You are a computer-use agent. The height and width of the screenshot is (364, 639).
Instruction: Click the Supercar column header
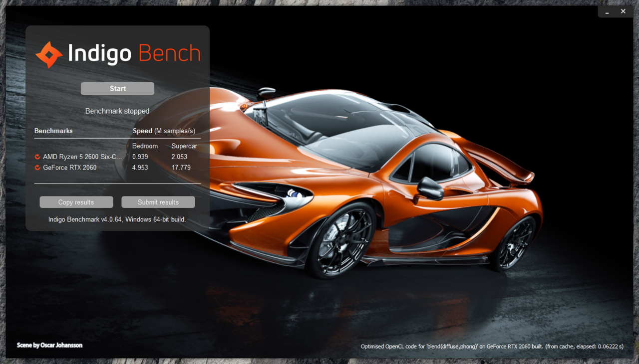tap(184, 146)
